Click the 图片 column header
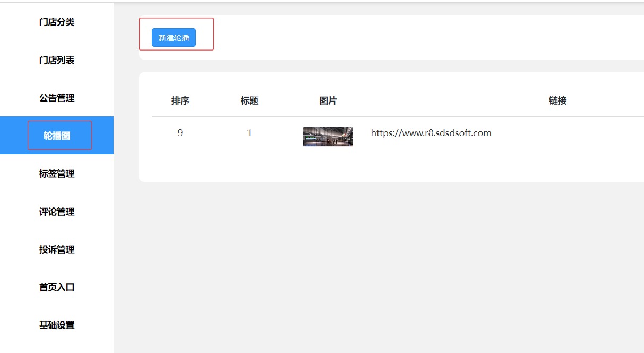Image resolution: width=644 pixels, height=353 pixels. pyautogui.click(x=328, y=101)
